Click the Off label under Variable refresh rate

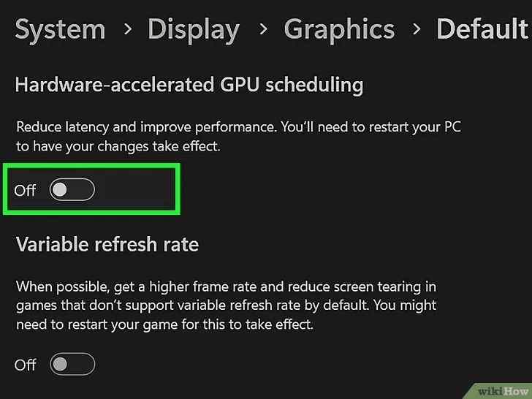click(25, 364)
